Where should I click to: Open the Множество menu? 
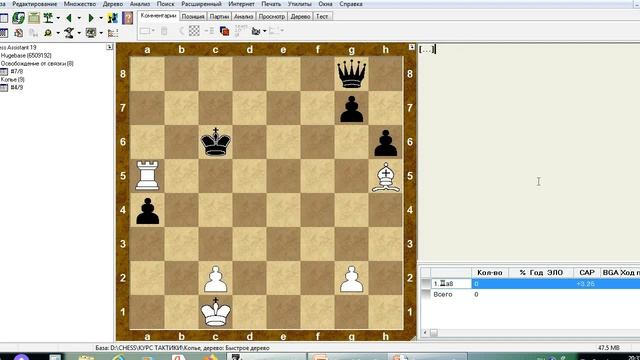tap(80, 4)
